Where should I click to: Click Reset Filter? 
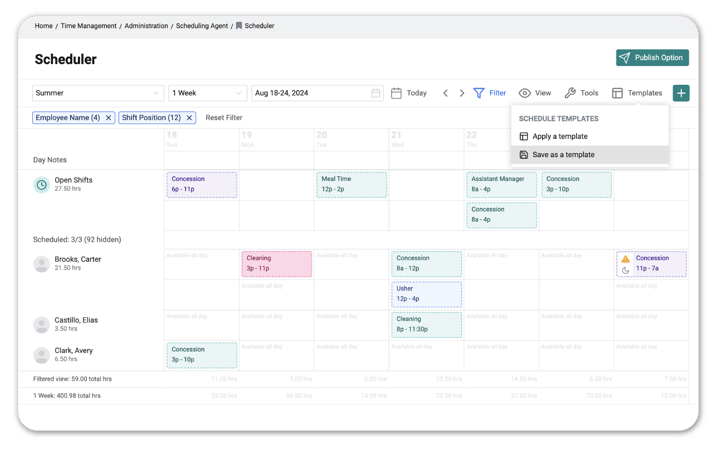coord(224,118)
